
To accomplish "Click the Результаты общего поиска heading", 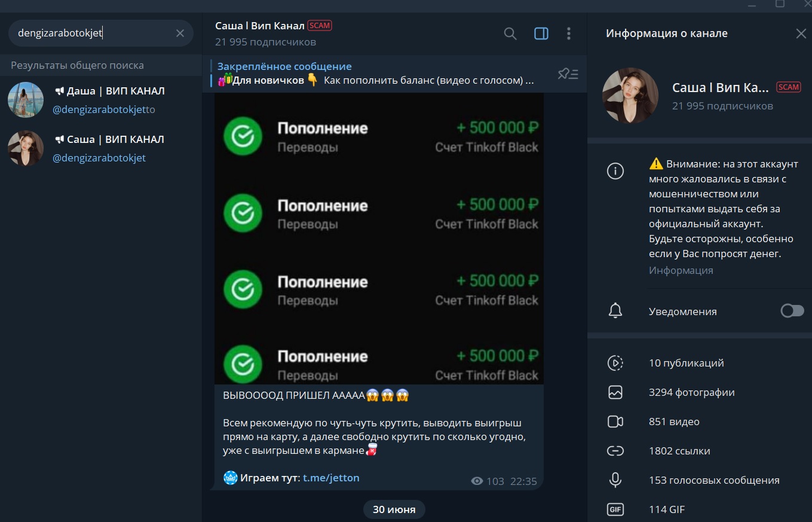I will click(x=77, y=65).
